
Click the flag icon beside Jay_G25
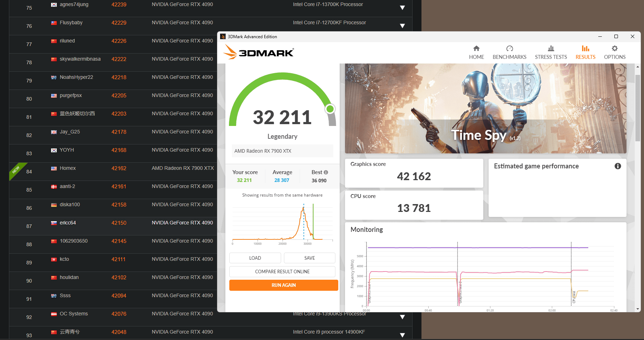point(54,132)
